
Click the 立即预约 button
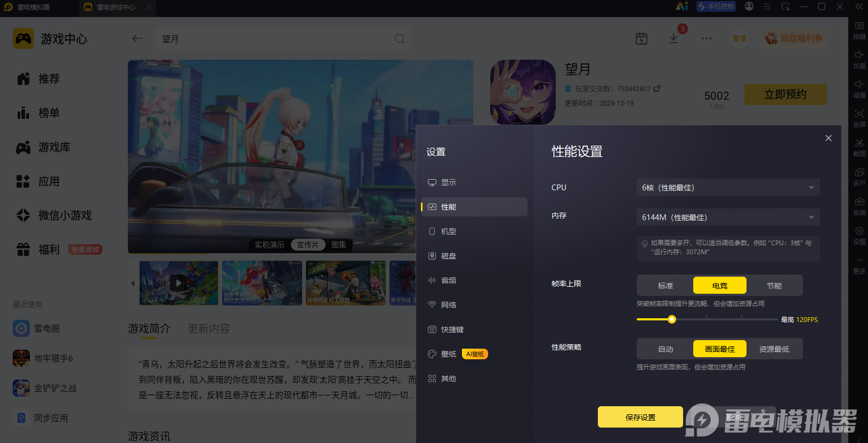[x=785, y=94]
